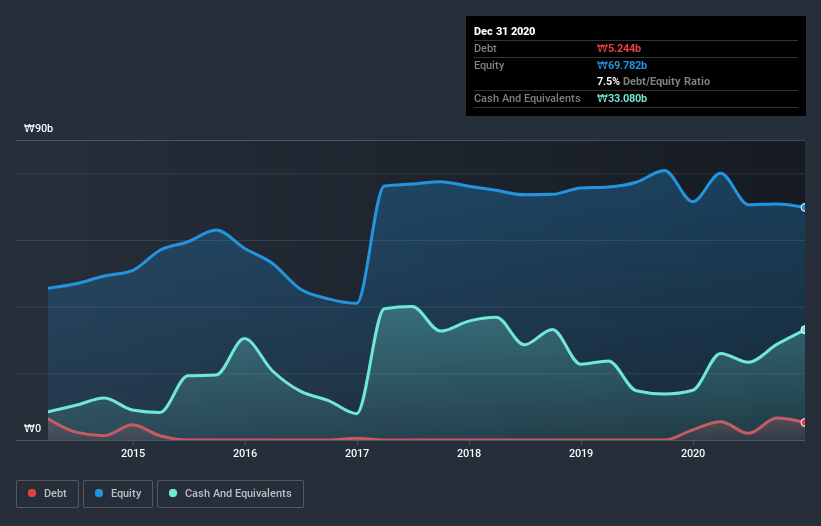The width and height of the screenshot is (821, 526).
Task: Click the 2018 x-axis label
Action: [469, 453]
